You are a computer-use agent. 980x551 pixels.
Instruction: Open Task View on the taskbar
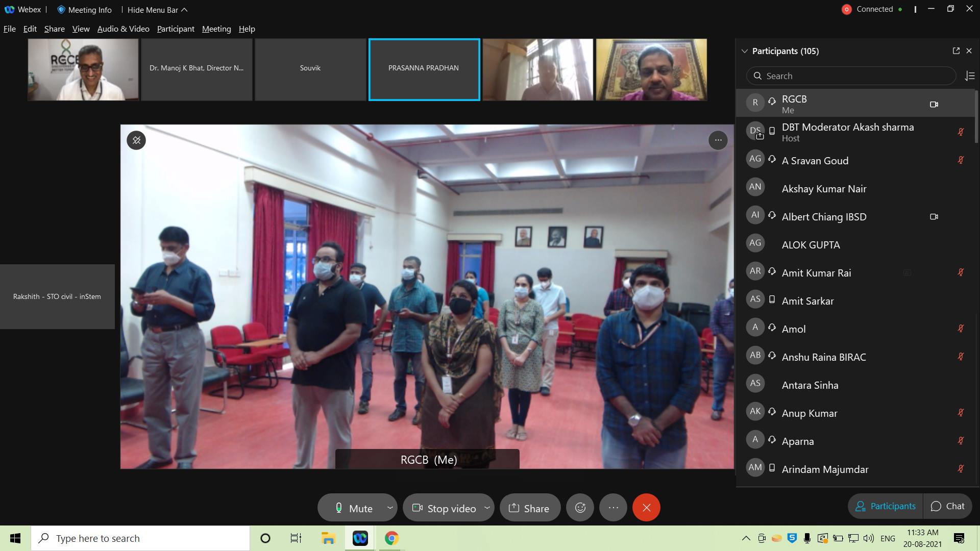point(296,538)
